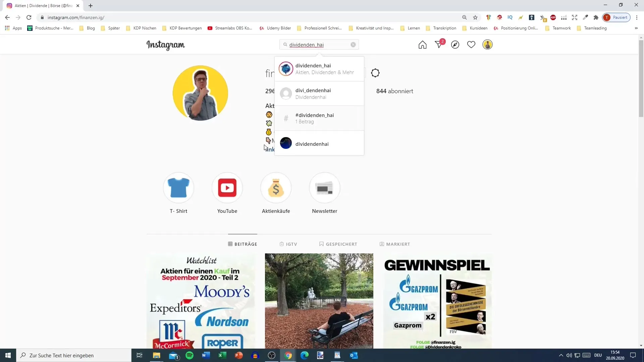
Task: Switch to the Gespeichert tab
Action: [x=338, y=244]
